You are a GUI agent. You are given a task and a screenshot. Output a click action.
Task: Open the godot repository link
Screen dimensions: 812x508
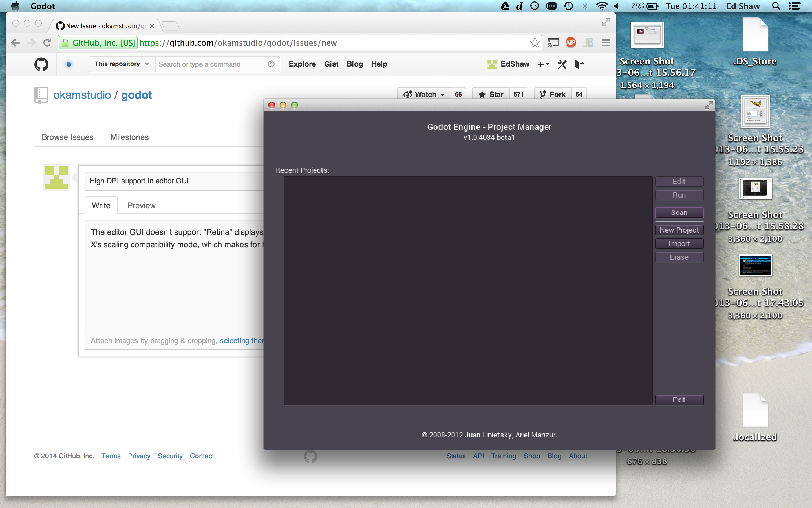pyautogui.click(x=136, y=95)
